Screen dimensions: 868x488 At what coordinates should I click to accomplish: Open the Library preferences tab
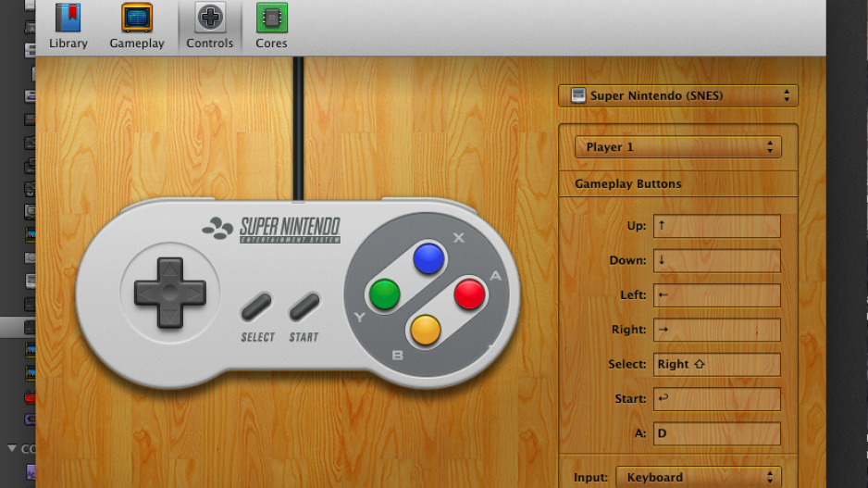68,26
